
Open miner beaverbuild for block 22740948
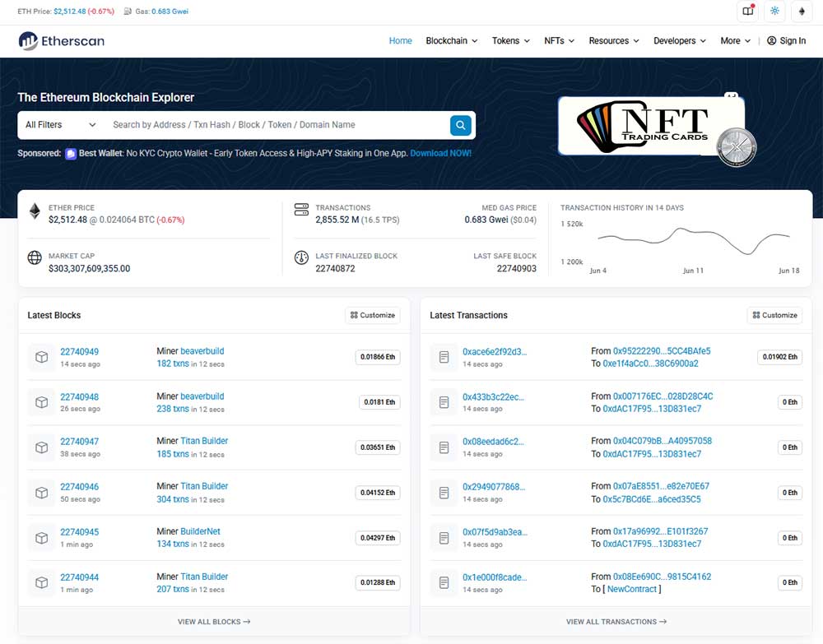click(202, 396)
